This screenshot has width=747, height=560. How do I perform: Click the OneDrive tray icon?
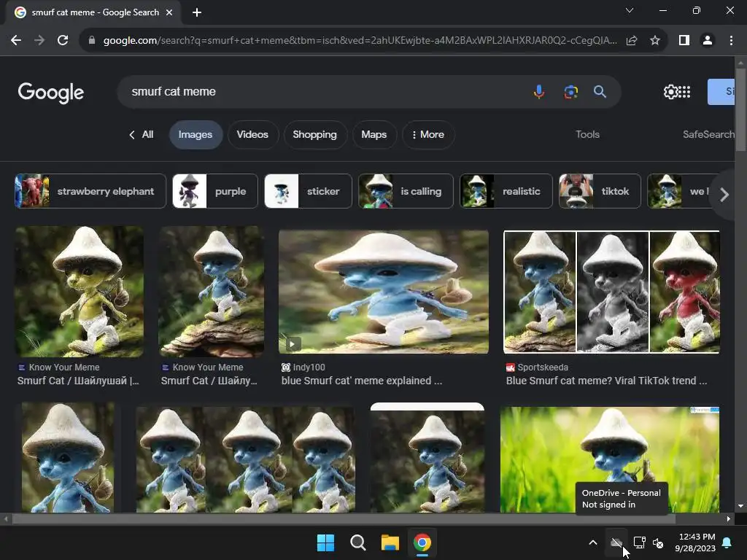coord(616,542)
